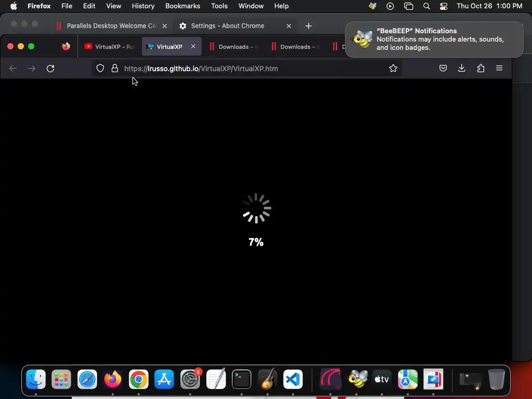Screen dimensions: 532x399
Task: Open BeeBEEP from the Dock
Action: click(357, 379)
